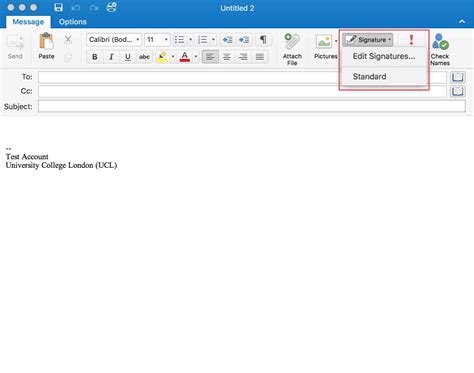Click the Cut scissors icon

coord(68,40)
